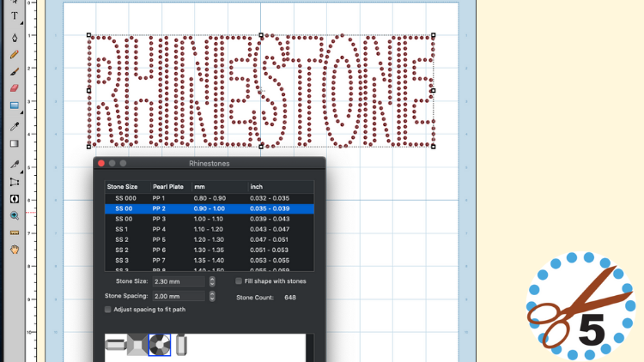Select the Pen tool

(x=15, y=37)
